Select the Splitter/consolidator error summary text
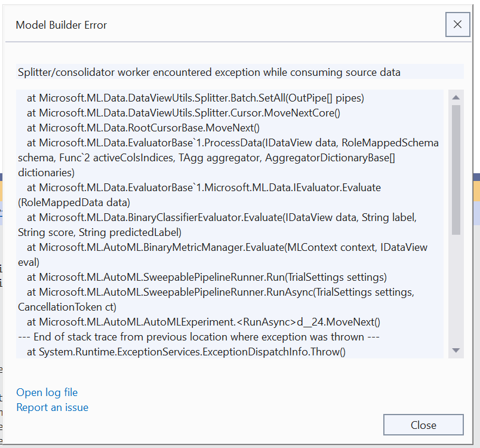Image resolution: width=480 pixels, height=448 pixels. click(208, 72)
